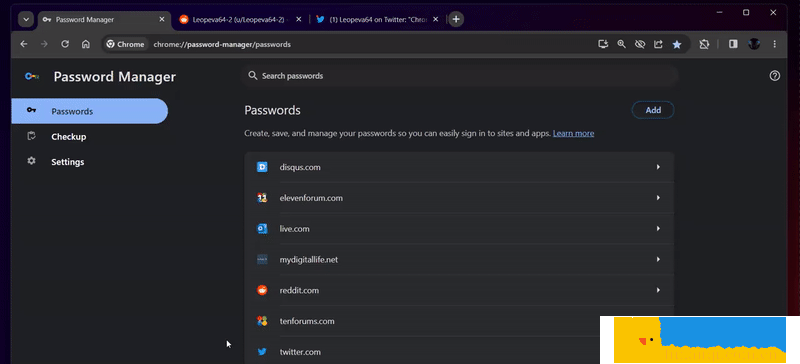Open the home page
The width and height of the screenshot is (800, 364).
[86, 44]
